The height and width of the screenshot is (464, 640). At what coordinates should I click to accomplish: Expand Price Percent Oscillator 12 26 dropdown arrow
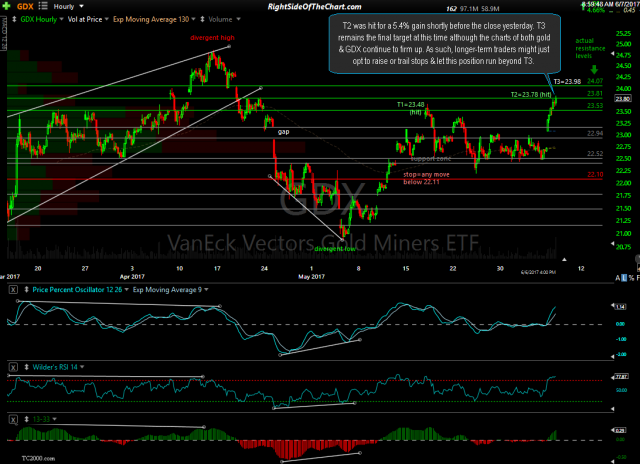coord(127,290)
